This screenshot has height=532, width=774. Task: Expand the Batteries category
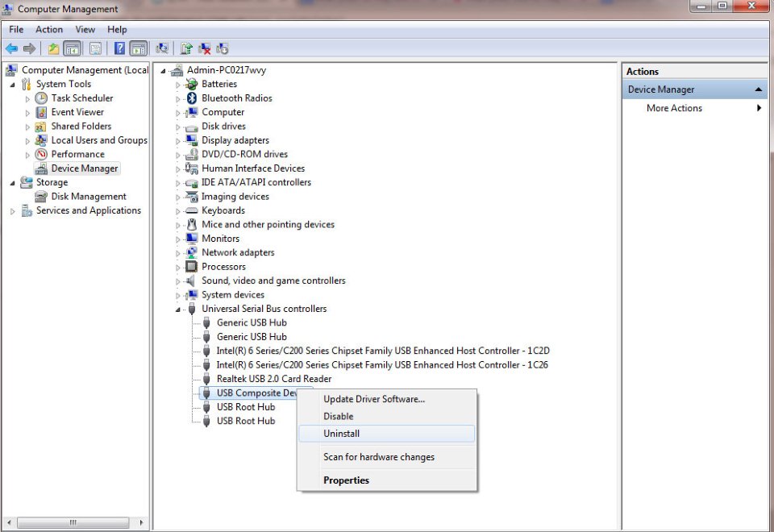(178, 85)
